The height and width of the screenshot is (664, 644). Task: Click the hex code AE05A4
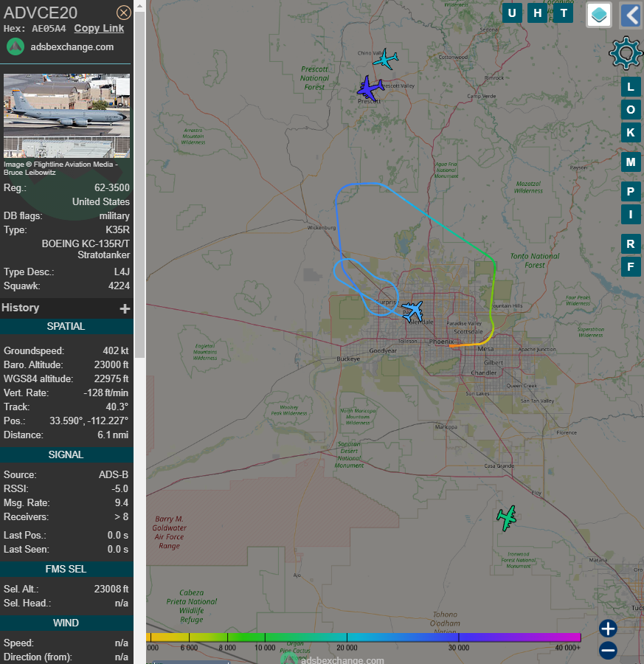[x=49, y=29]
